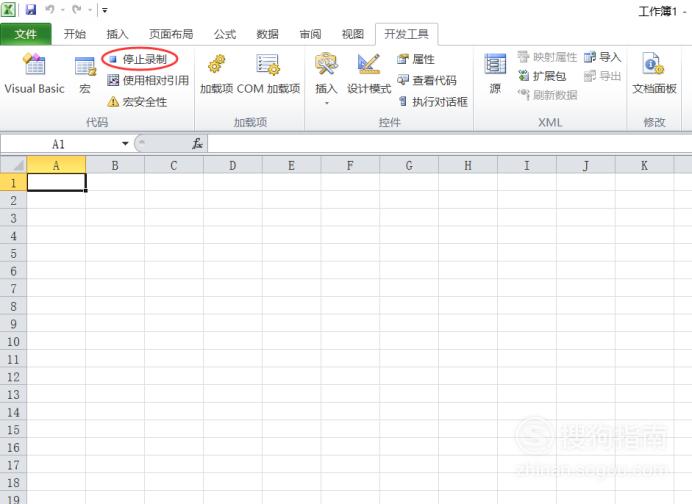
Task: Click 映射属性 map properties
Action: [547, 57]
